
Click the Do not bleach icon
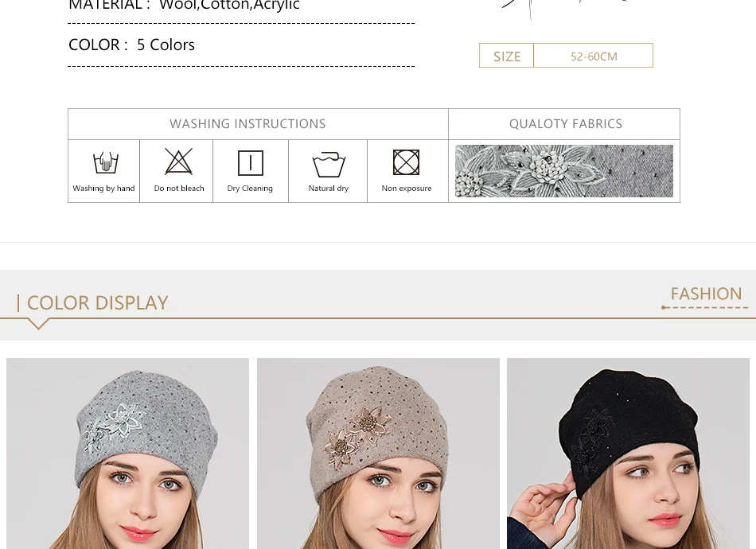178,162
